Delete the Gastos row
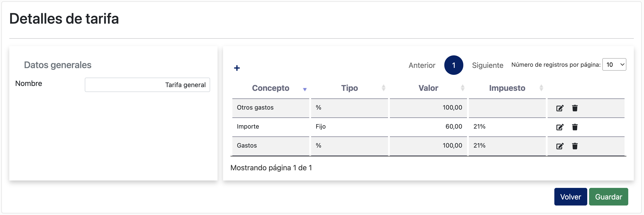 tap(575, 146)
